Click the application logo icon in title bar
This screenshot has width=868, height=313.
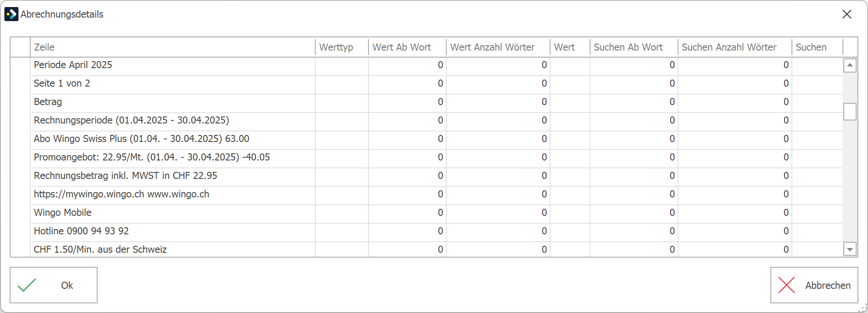click(x=11, y=14)
